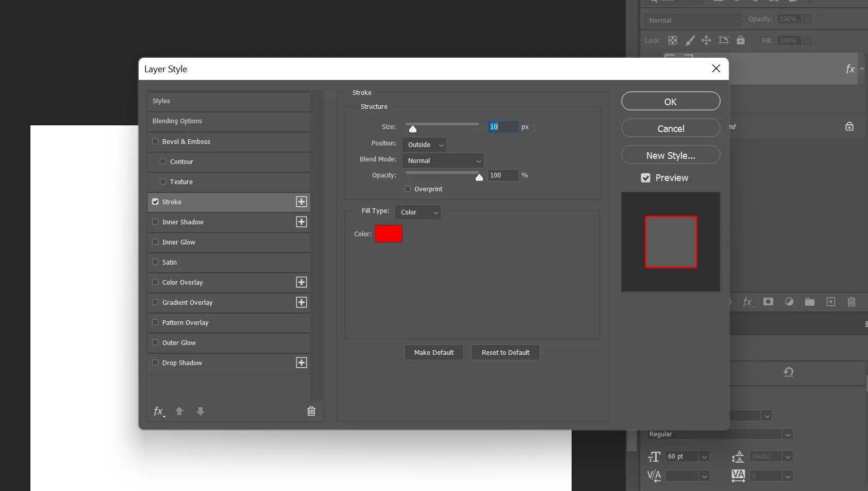The width and height of the screenshot is (868, 491).
Task: Delete layer using the trash icon
Action: [x=850, y=302]
